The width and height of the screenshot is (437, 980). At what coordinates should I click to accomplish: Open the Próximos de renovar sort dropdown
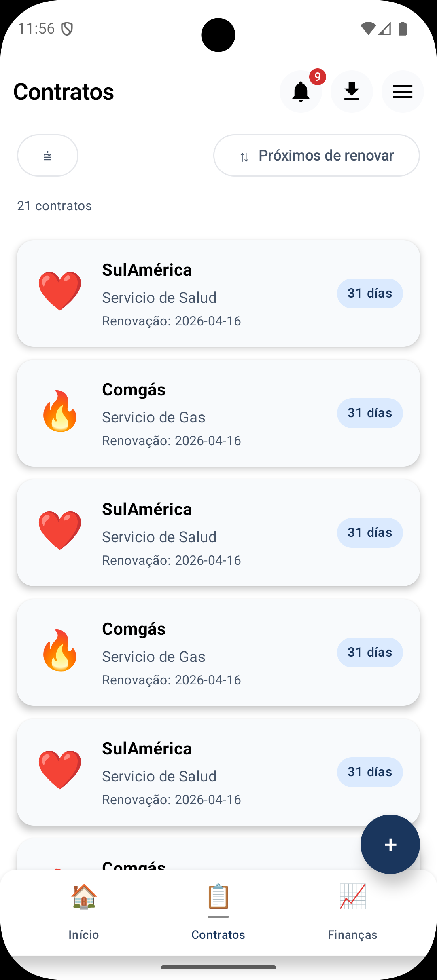316,156
